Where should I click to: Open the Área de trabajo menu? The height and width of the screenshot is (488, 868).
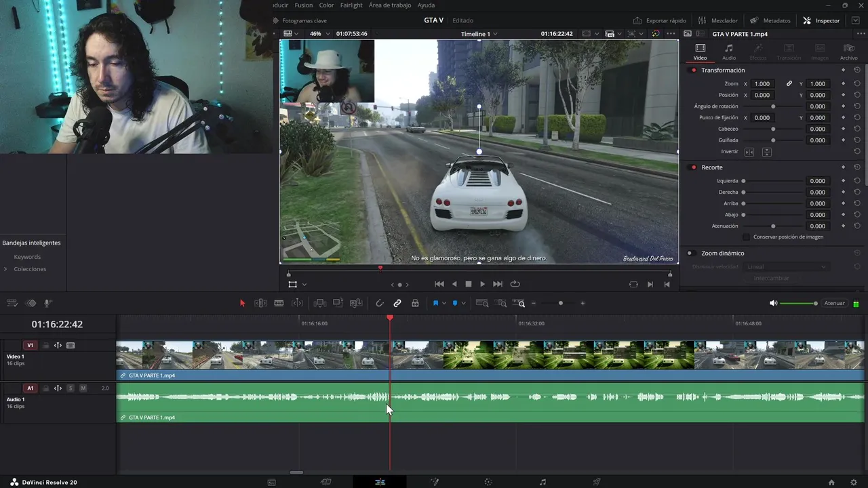pyautogui.click(x=390, y=5)
